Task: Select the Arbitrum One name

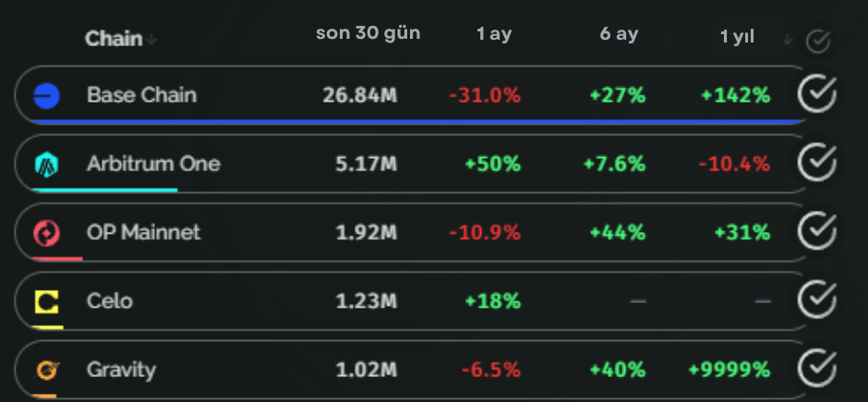Action: pyautogui.click(x=153, y=164)
